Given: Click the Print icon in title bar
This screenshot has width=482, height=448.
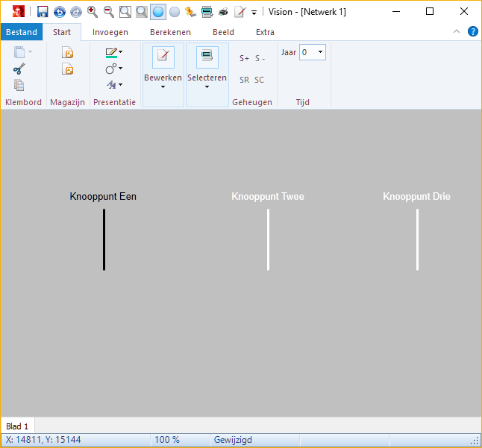Looking at the screenshot, I should coord(223,12).
